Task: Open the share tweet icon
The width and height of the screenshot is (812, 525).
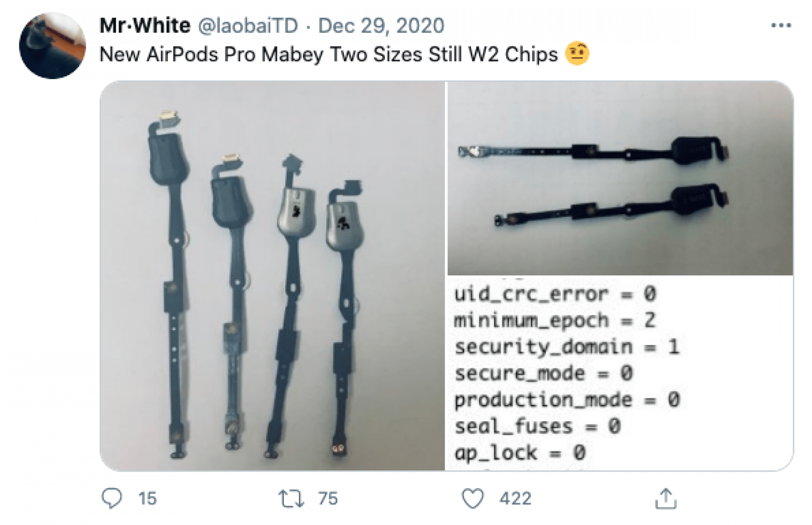Action: 665,498
